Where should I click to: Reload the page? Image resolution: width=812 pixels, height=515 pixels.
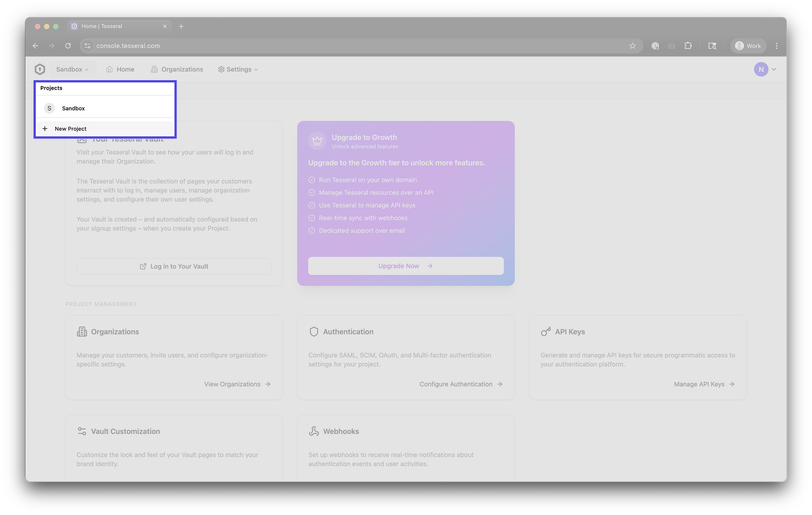(68, 46)
